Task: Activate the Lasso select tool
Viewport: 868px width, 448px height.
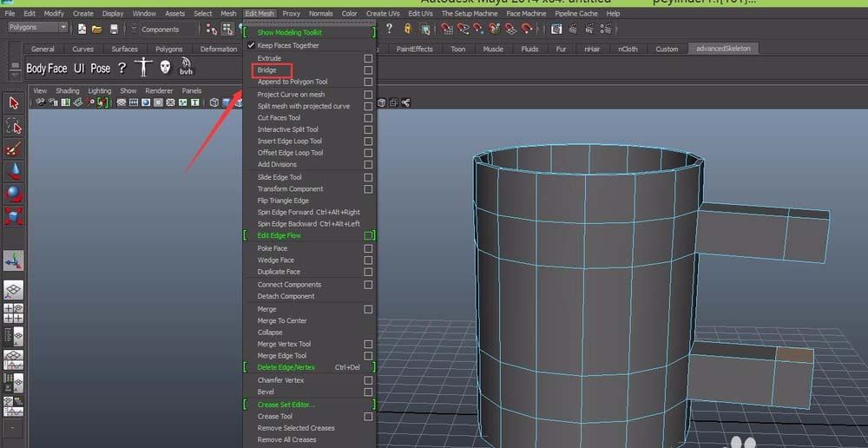Action: point(14,126)
